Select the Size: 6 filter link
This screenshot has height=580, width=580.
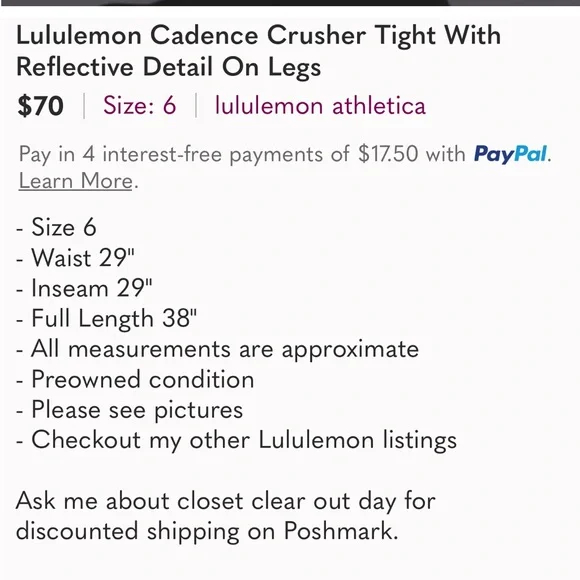(139, 105)
